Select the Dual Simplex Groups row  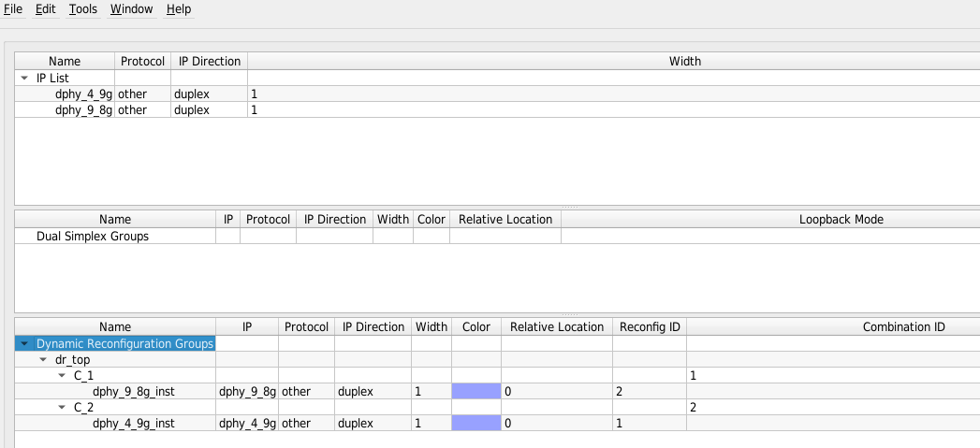click(93, 237)
